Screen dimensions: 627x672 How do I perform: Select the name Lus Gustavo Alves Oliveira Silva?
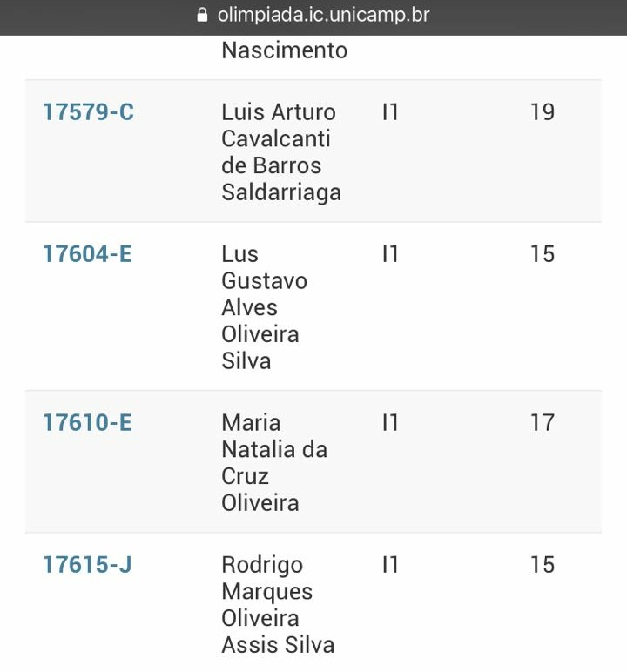click(x=264, y=307)
